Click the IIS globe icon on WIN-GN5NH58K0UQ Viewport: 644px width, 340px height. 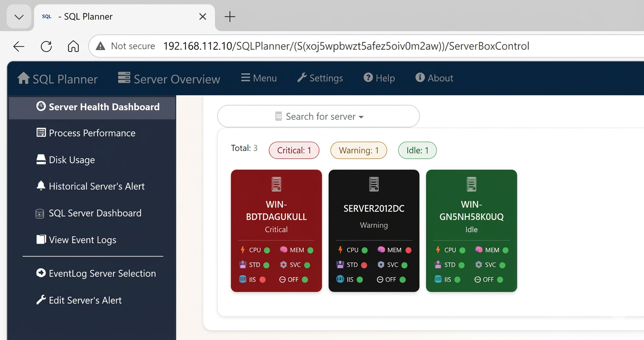pyautogui.click(x=438, y=279)
